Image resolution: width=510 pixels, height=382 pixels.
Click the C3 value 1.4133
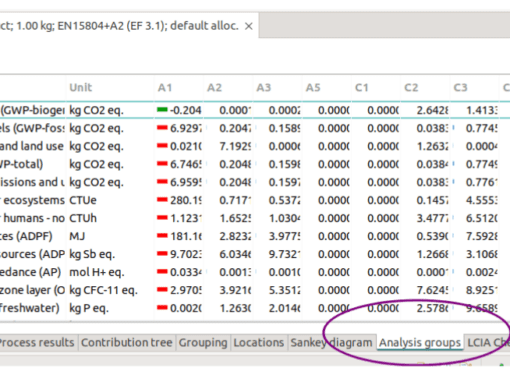482,110
